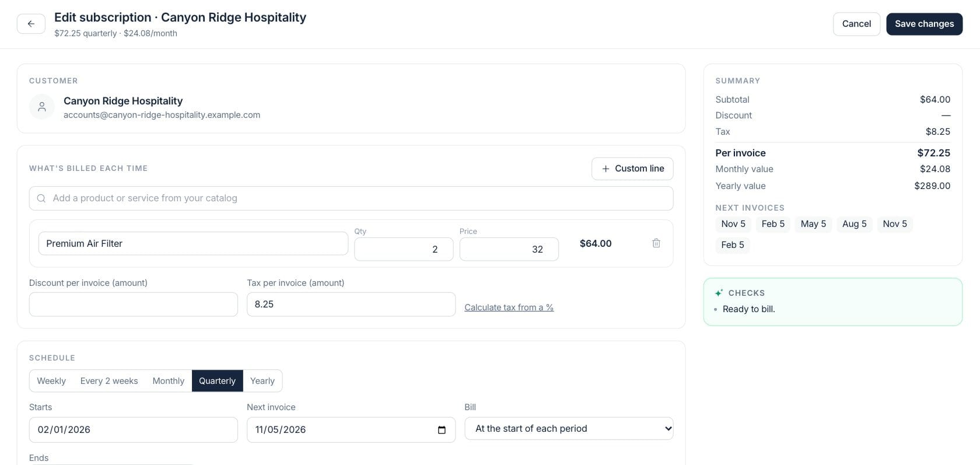Edit the Premium Air Filter name field
Image resolution: width=980 pixels, height=465 pixels.
[193, 243]
